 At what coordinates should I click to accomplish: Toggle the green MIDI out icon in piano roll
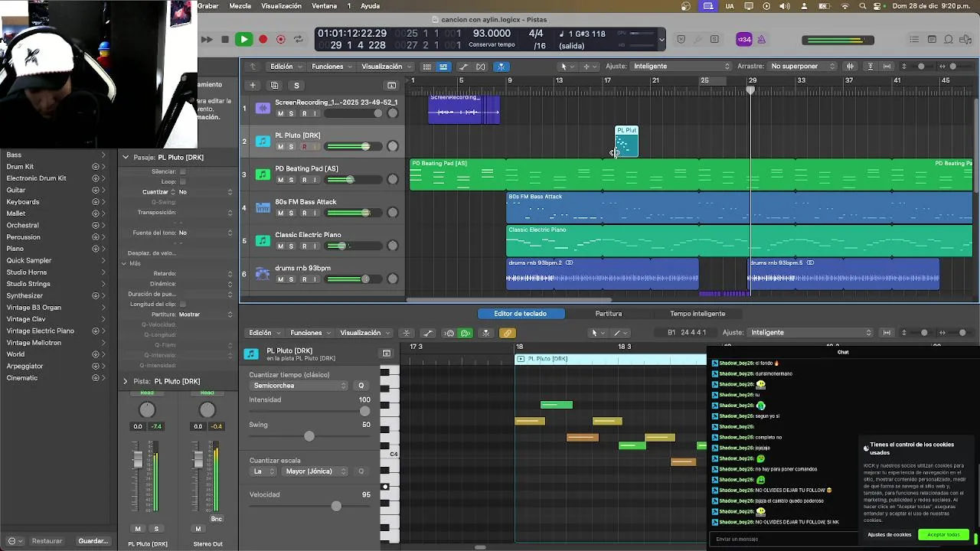(x=465, y=333)
